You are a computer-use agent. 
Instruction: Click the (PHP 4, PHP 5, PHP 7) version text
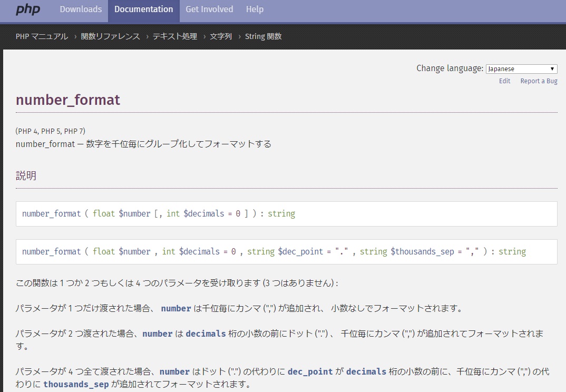click(x=51, y=131)
